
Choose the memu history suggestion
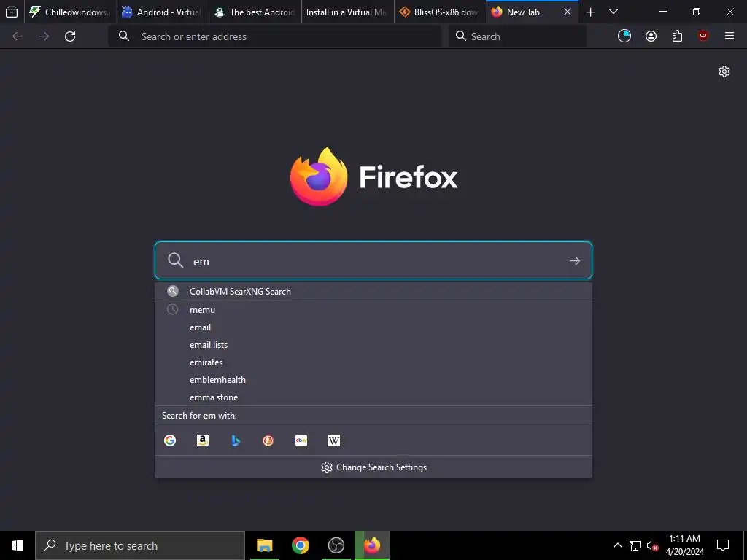(x=373, y=310)
